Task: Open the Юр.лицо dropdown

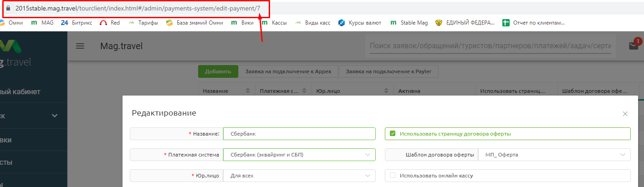Action: [x=299, y=175]
